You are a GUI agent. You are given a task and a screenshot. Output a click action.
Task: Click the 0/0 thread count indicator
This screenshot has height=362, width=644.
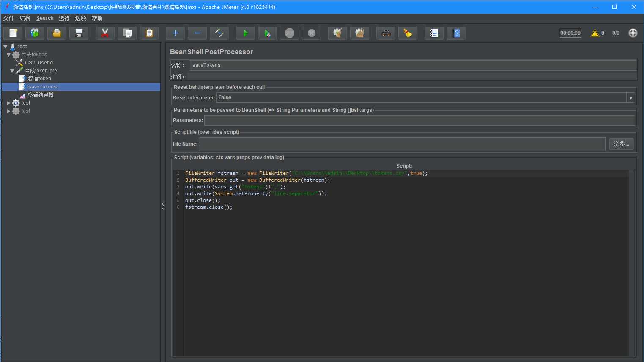point(616,33)
